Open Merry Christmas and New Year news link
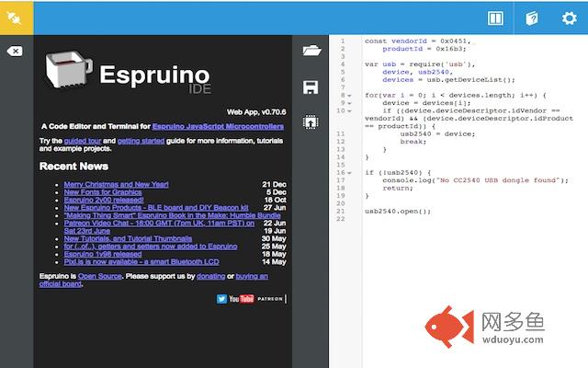The height and width of the screenshot is (368, 588). pyautogui.click(x=117, y=184)
